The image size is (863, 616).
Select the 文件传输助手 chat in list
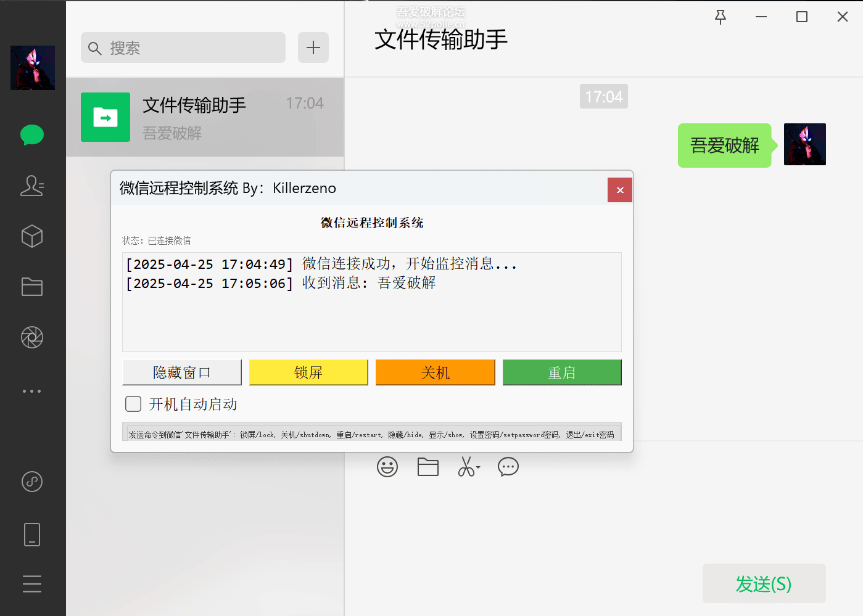point(205,117)
